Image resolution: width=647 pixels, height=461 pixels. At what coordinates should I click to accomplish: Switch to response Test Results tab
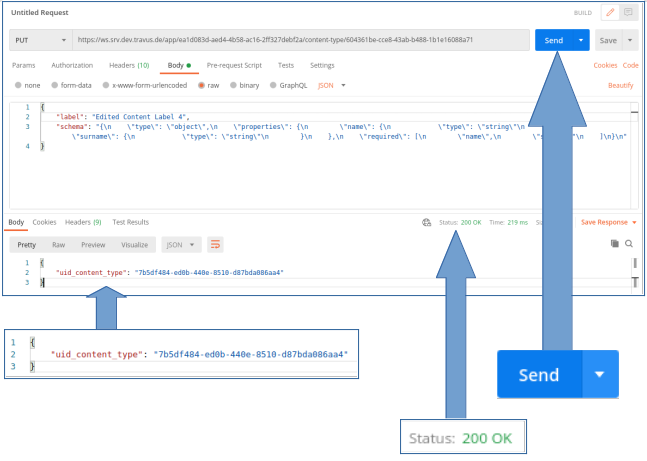tap(131, 222)
